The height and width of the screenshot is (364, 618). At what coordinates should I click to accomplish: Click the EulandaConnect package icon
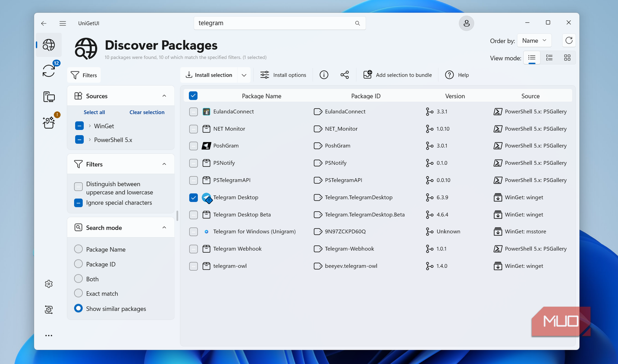click(207, 112)
